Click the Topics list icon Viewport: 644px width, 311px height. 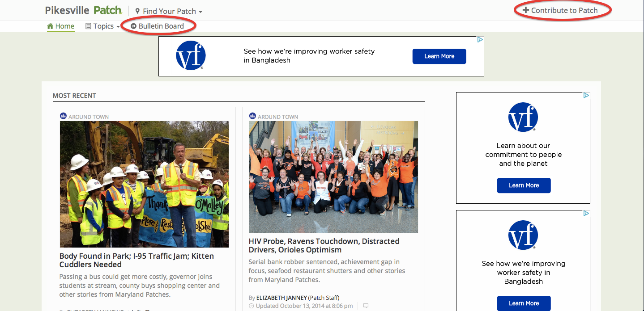point(88,26)
